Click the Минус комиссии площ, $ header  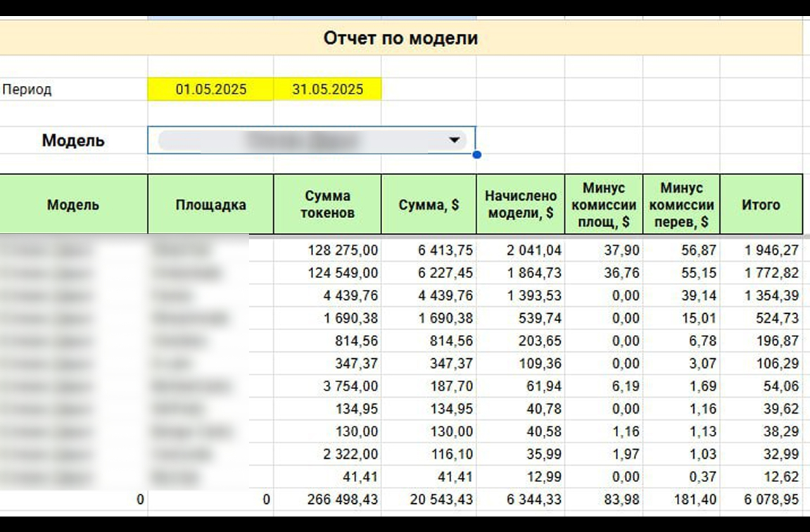[604, 205]
